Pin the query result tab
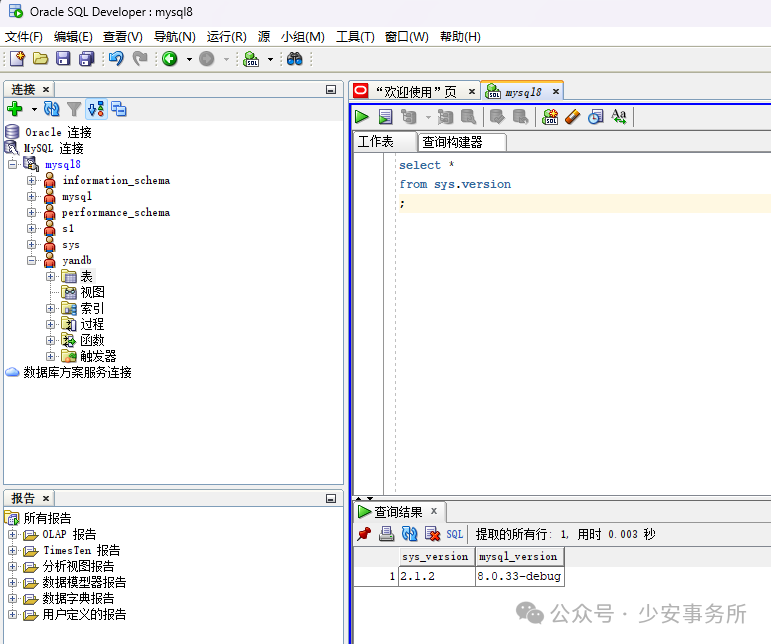 (x=364, y=534)
